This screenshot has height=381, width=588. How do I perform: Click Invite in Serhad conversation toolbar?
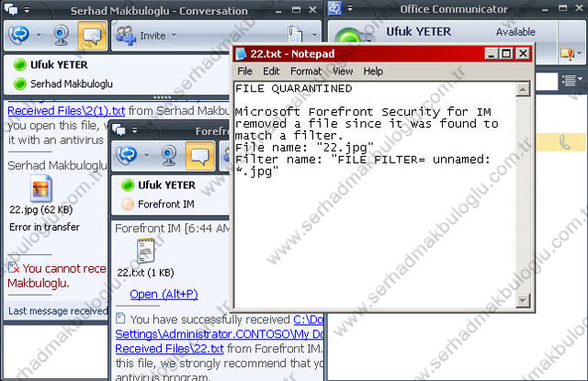153,36
